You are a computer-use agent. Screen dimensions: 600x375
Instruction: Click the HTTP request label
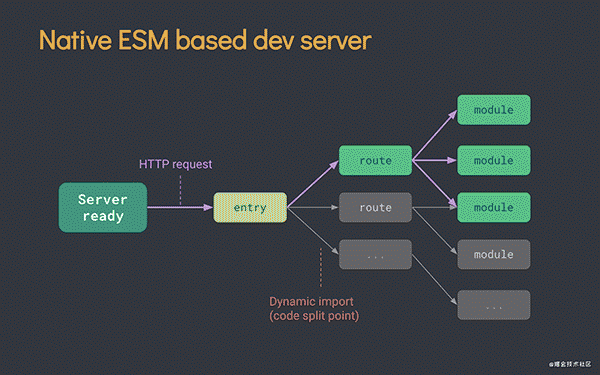[175, 164]
